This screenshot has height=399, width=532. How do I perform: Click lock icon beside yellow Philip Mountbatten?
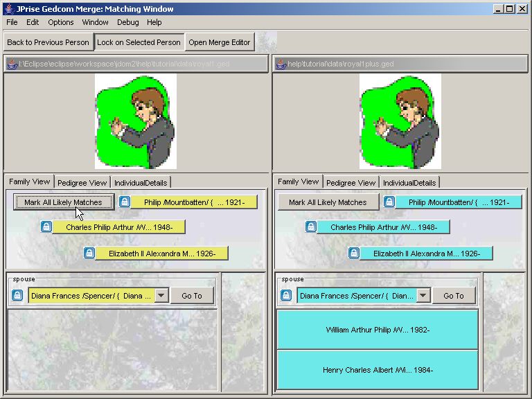coord(125,202)
